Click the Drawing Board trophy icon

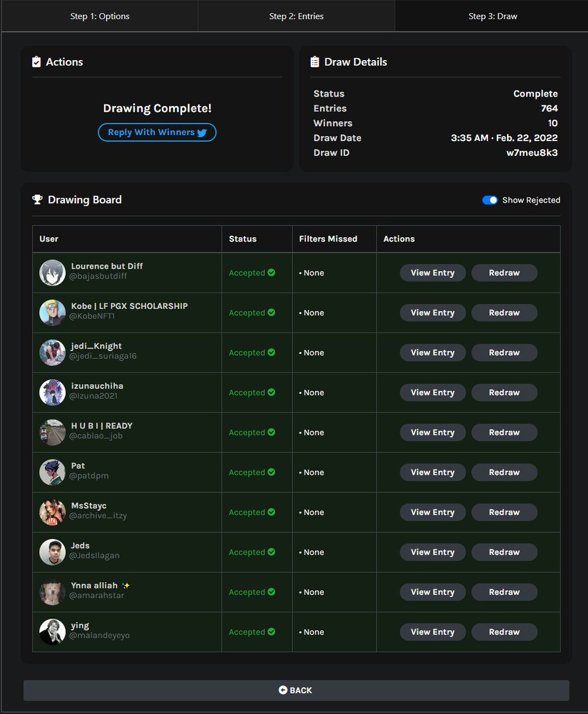pyautogui.click(x=37, y=200)
